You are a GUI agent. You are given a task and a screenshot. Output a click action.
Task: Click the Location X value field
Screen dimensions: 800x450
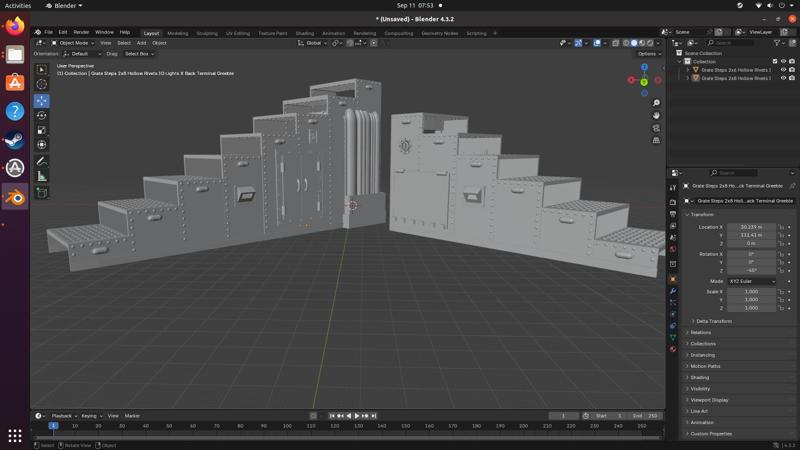click(x=752, y=227)
